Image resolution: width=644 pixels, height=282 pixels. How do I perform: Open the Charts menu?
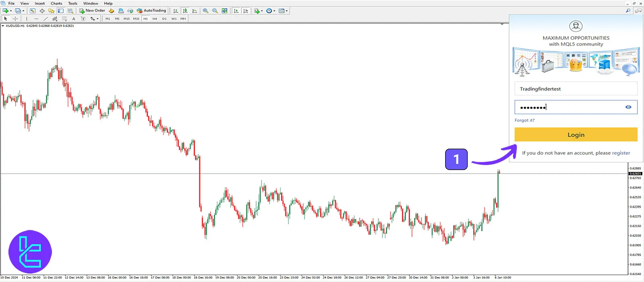(x=56, y=3)
